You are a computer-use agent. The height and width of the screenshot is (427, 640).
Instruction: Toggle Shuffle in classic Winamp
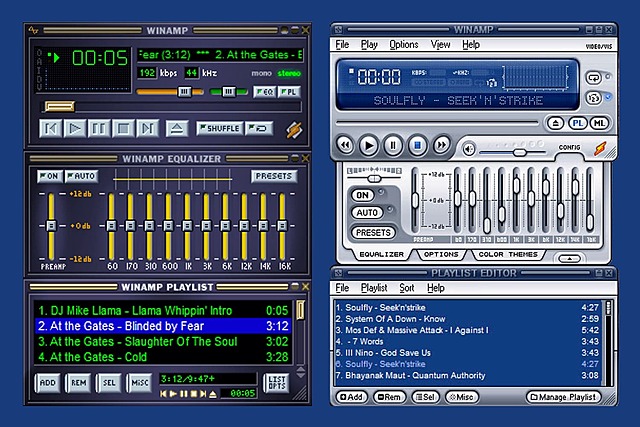pyautogui.click(x=219, y=129)
